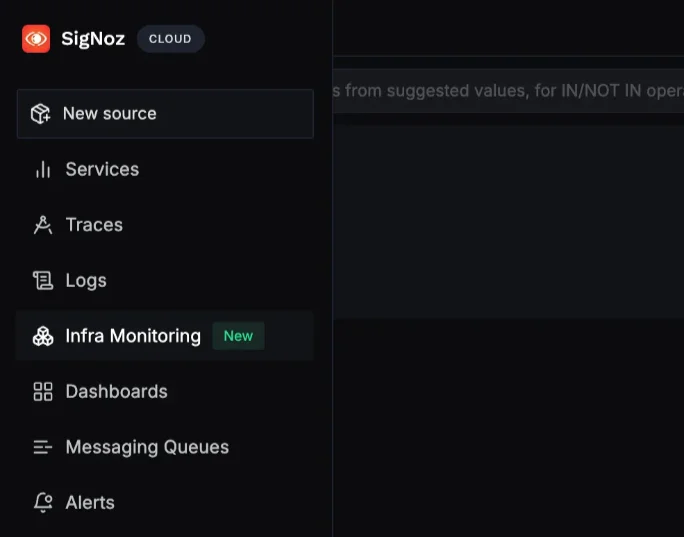Click the Infra Monitoring cubes icon
The width and height of the screenshot is (684, 537).
pos(43,336)
